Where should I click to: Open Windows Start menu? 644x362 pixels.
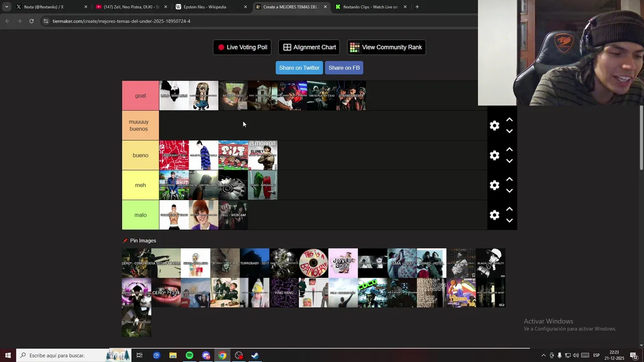pos(8,355)
